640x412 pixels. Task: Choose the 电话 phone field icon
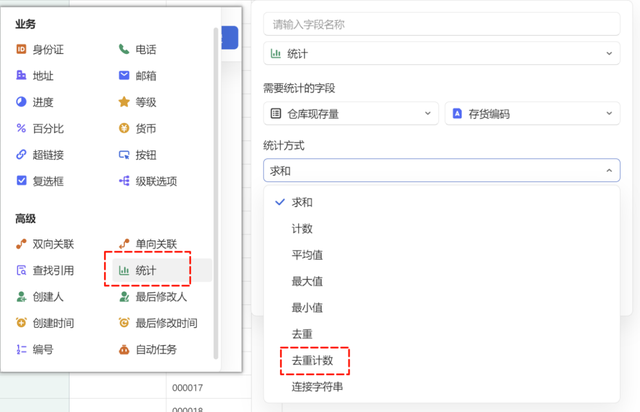point(124,49)
